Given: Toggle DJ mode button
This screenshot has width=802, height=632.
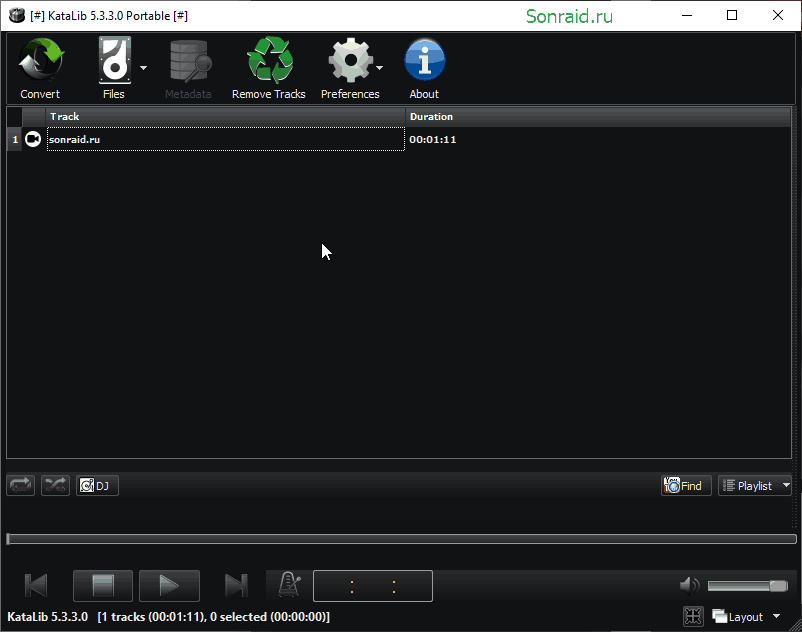Looking at the screenshot, I should coord(97,485).
